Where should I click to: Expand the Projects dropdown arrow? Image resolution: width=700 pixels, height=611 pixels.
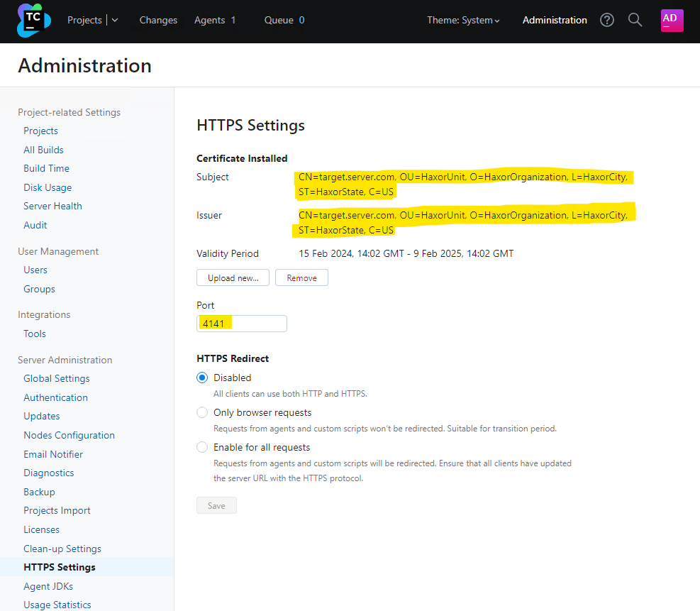pos(115,21)
